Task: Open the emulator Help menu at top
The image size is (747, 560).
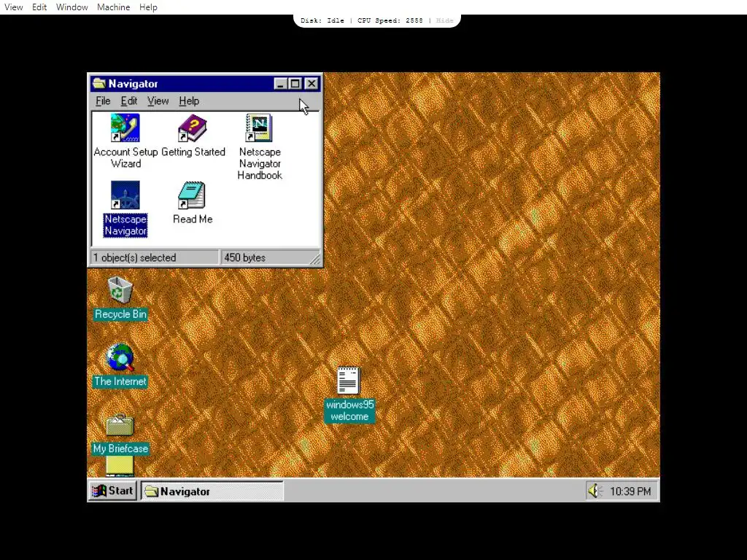Action: 148,7
